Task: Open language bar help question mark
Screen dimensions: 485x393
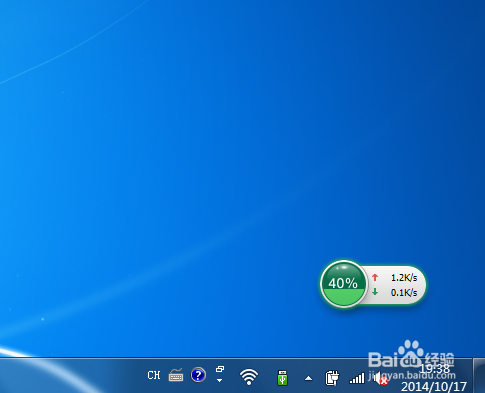Action: click(198, 375)
